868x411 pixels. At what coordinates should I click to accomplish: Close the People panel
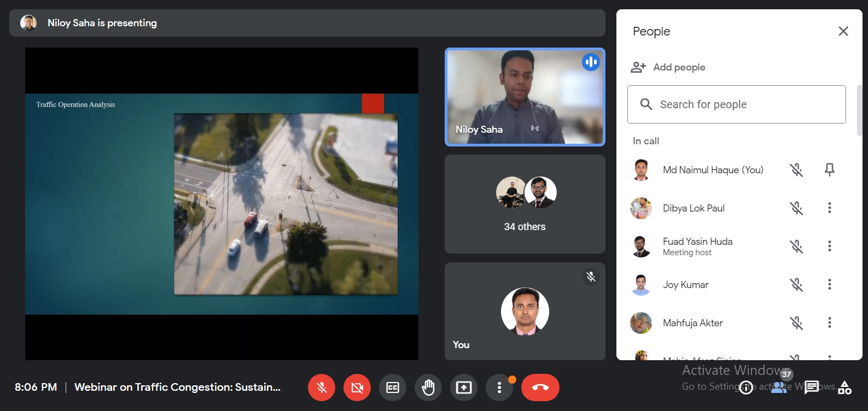pos(843,32)
